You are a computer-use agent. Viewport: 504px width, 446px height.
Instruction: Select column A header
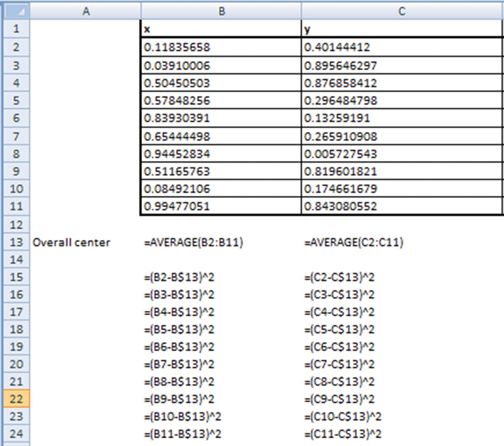point(86,11)
